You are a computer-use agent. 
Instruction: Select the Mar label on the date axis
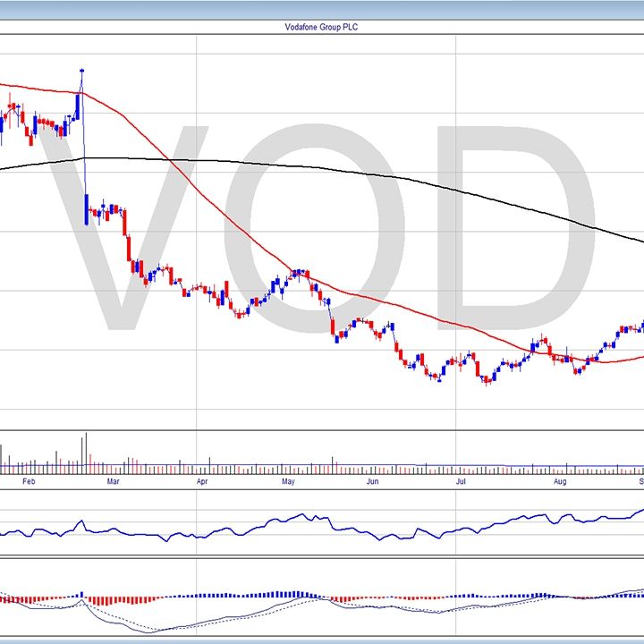coord(113,482)
